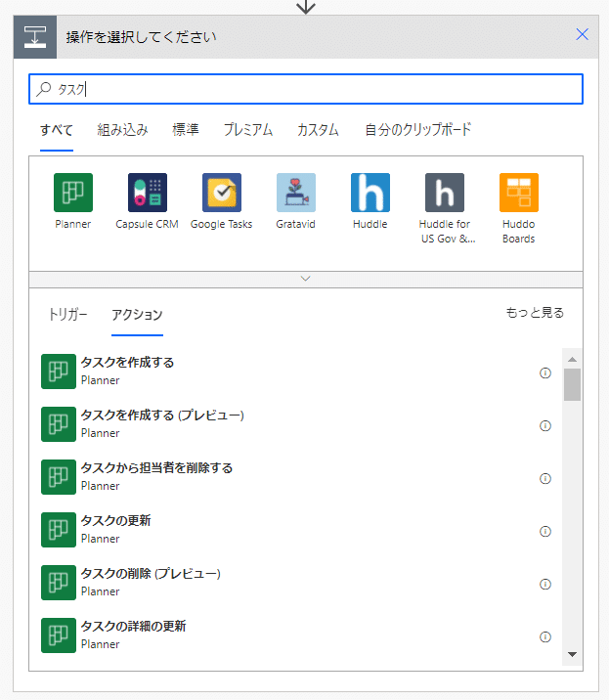The image size is (609, 700).
Task: Switch to the プレミアム tab
Action: [248, 130]
